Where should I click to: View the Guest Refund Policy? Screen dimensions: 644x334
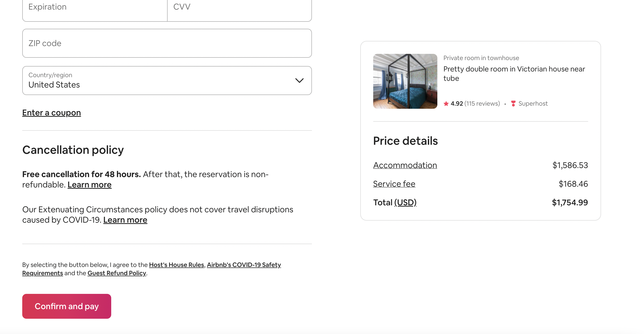tap(117, 273)
